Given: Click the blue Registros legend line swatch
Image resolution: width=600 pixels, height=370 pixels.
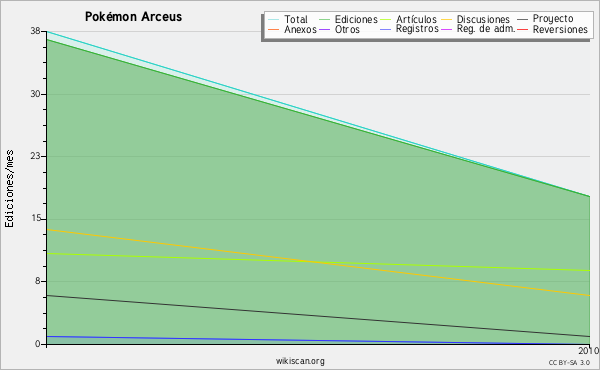Looking at the screenshot, I should (x=386, y=29).
